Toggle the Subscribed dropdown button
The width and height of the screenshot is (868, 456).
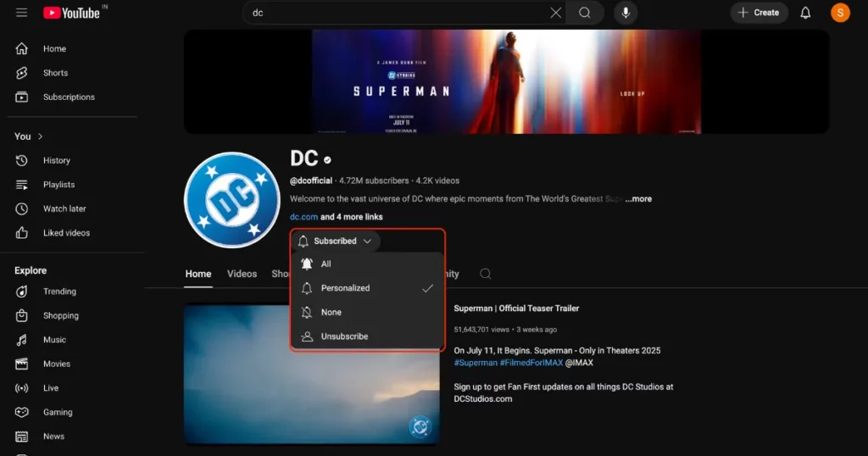click(x=335, y=242)
